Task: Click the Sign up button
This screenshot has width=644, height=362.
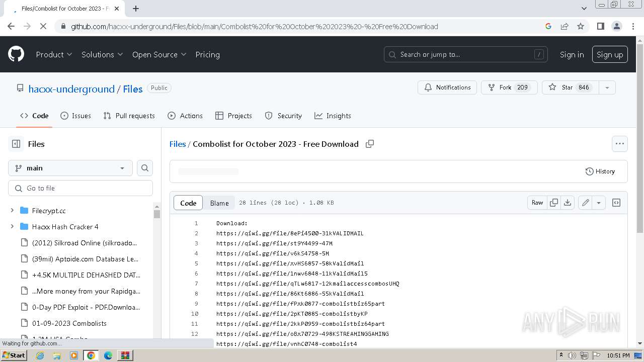Action: [x=610, y=54]
